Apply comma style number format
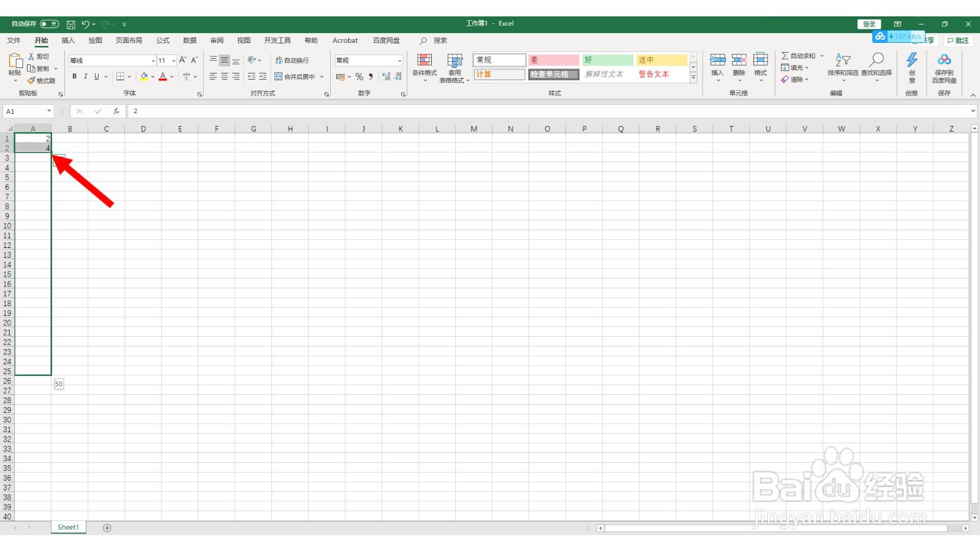 click(371, 77)
